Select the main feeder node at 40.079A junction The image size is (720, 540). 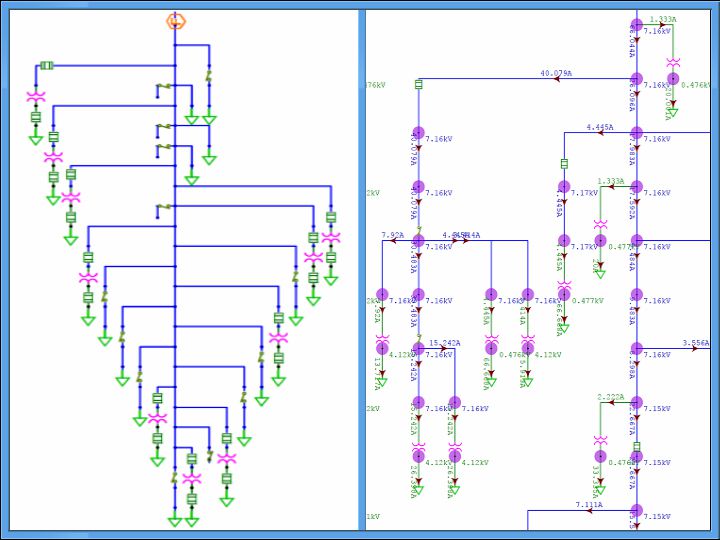[x=636, y=78]
